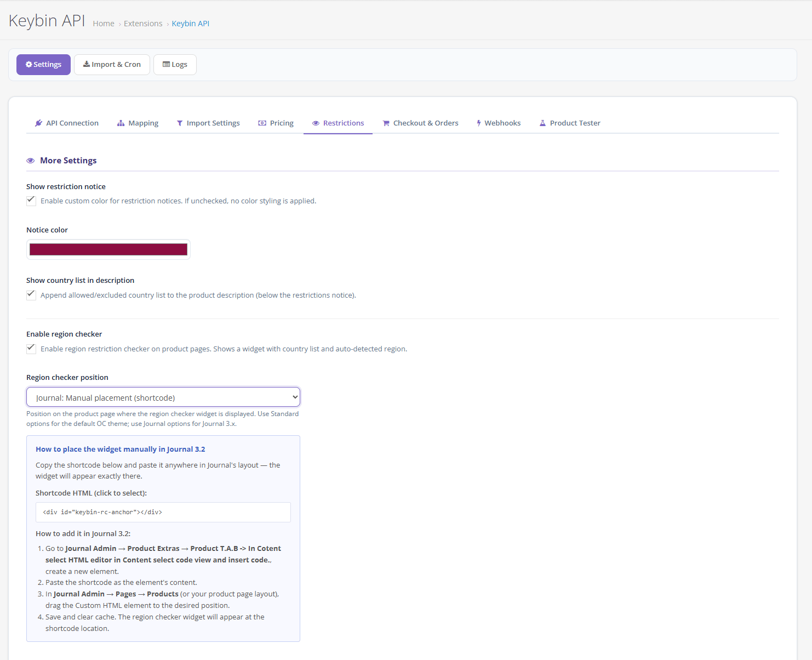Click the sitemap icon beside Mapping

(x=121, y=123)
